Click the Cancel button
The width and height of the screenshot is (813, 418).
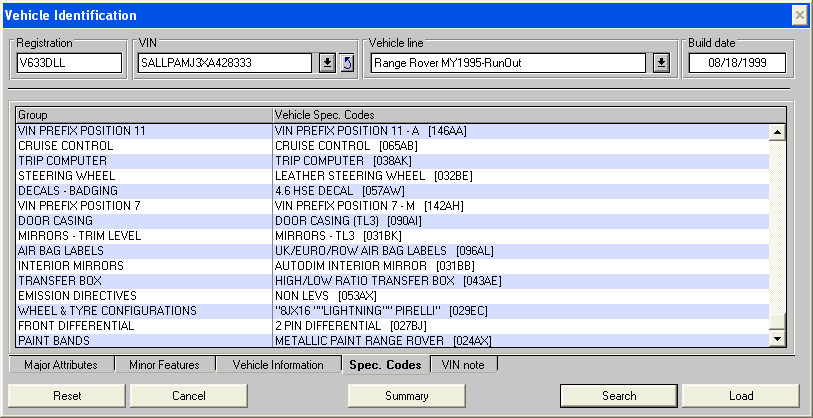pyautogui.click(x=189, y=396)
